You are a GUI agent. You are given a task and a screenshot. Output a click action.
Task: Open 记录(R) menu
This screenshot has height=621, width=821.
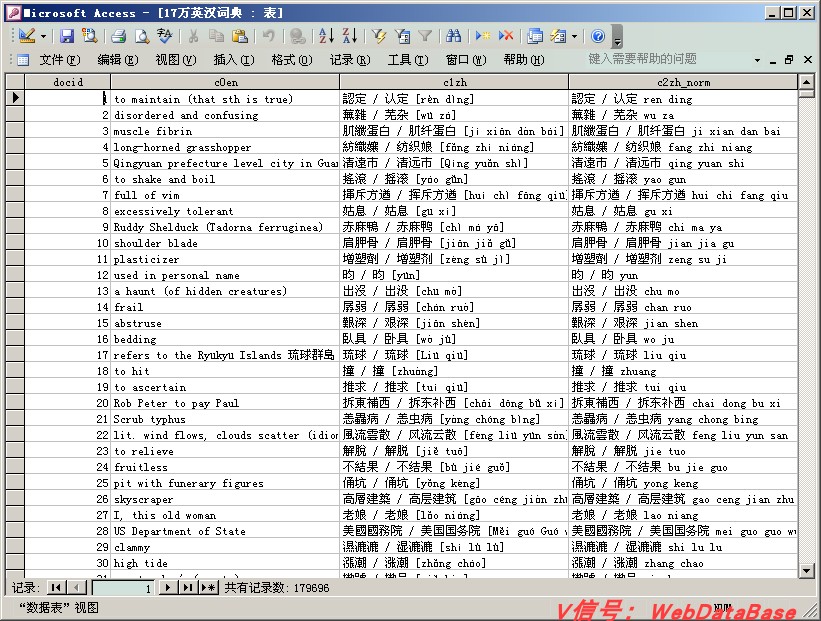tap(350, 60)
